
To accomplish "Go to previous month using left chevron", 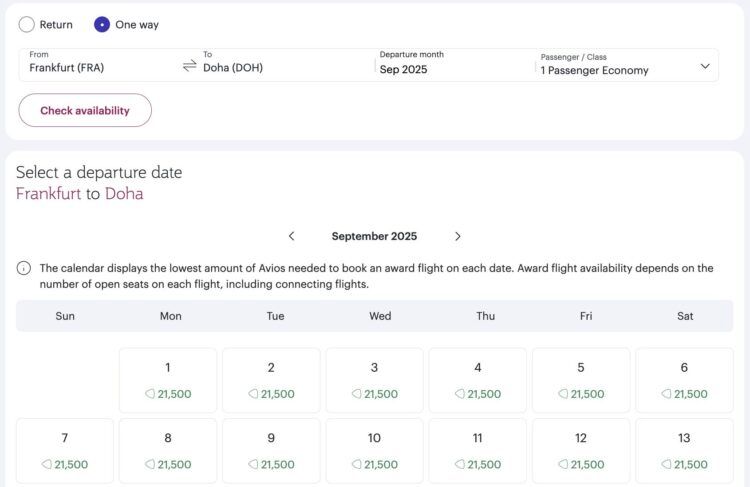I will [x=291, y=236].
